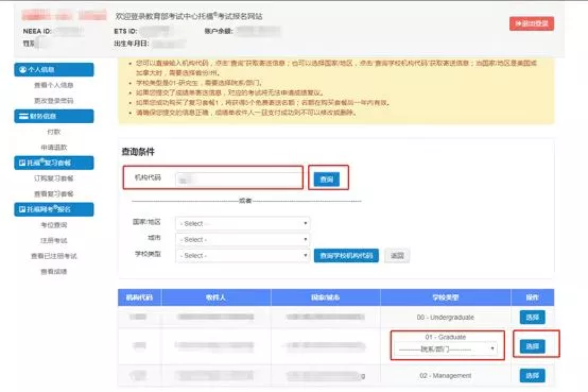Open the 申请退款 sidebar link

coord(54,147)
